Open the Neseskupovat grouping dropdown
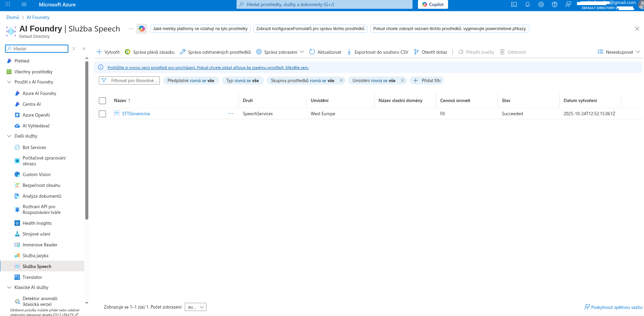 619,52
